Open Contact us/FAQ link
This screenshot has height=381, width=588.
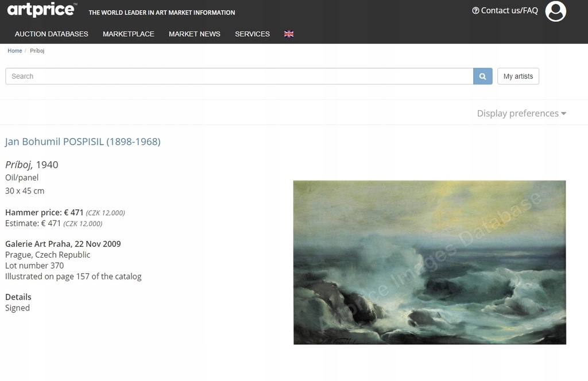tap(505, 10)
